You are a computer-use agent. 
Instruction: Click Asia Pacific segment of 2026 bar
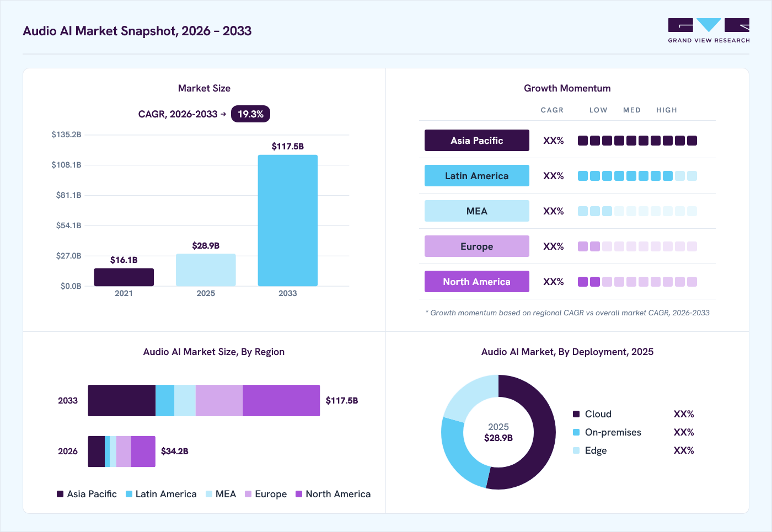[x=96, y=452]
